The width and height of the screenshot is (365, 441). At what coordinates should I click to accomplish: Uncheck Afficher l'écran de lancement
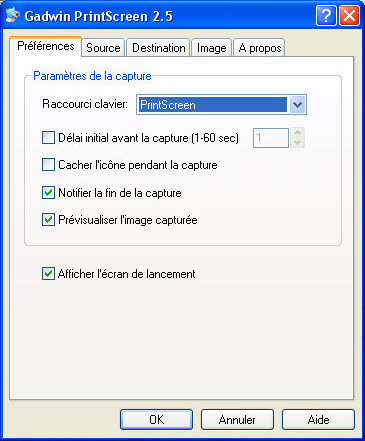[48, 274]
